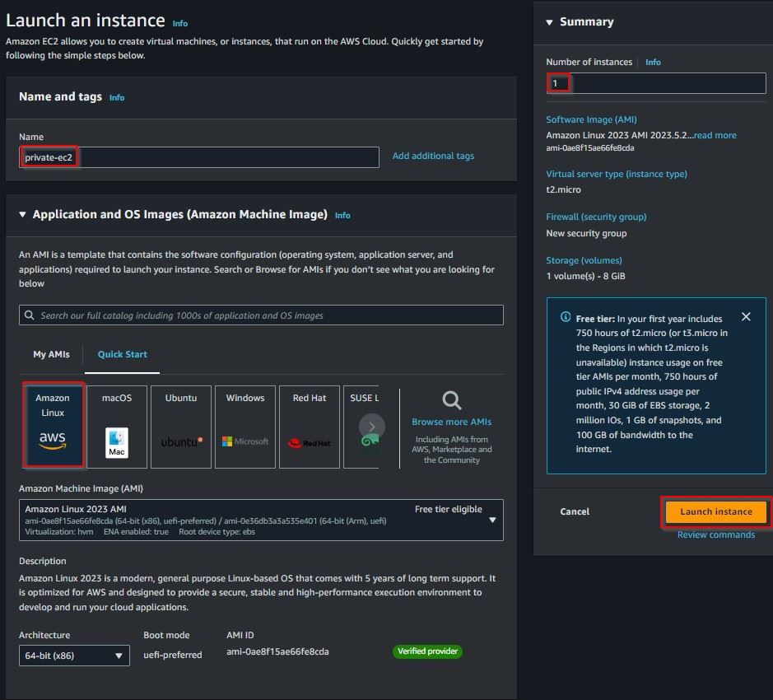The image size is (773, 700).
Task: Open the Amazon Machine Image dropdown
Action: tap(261, 520)
